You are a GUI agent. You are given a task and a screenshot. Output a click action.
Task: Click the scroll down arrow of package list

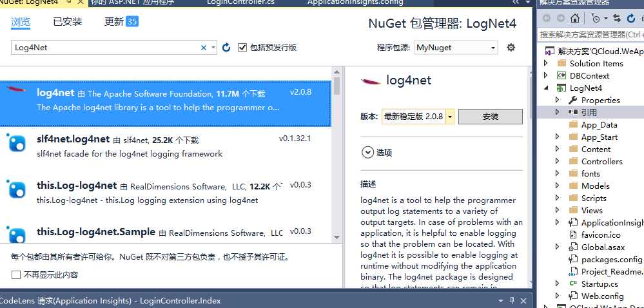tap(337, 237)
